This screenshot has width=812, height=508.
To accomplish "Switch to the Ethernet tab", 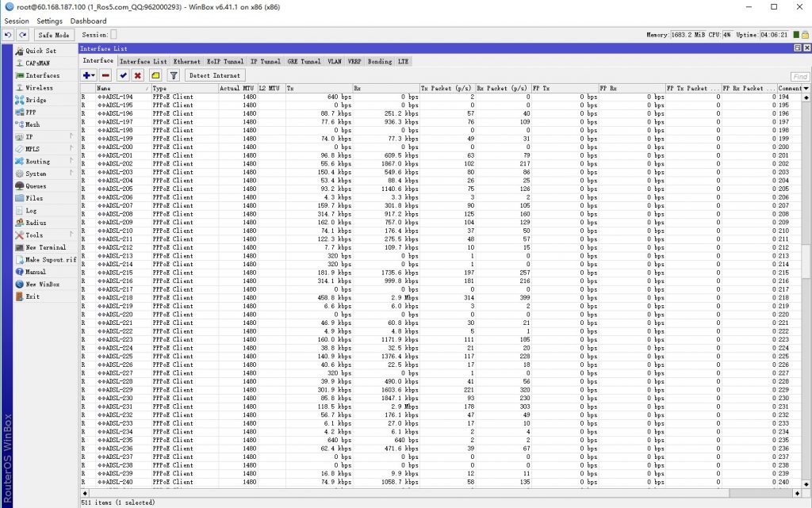I will tap(187, 61).
